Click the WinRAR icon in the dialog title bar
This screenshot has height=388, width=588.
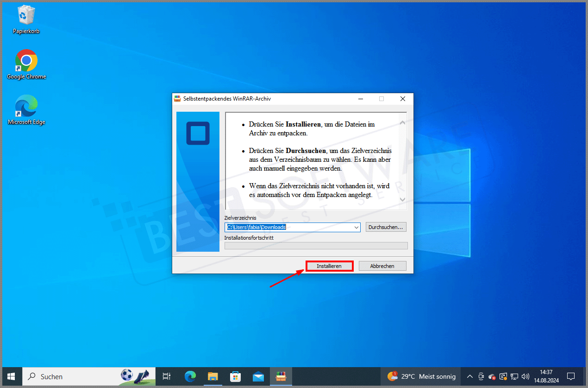tap(177, 99)
